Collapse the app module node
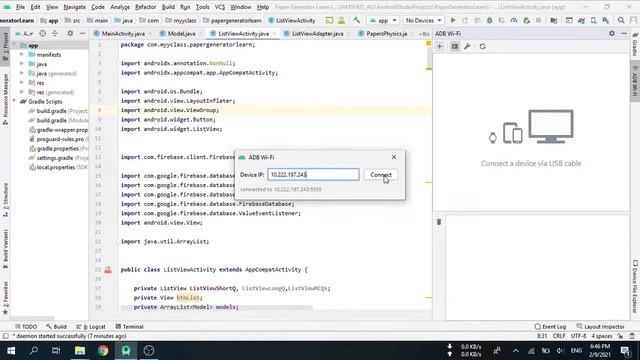The image size is (640, 360). (14, 45)
